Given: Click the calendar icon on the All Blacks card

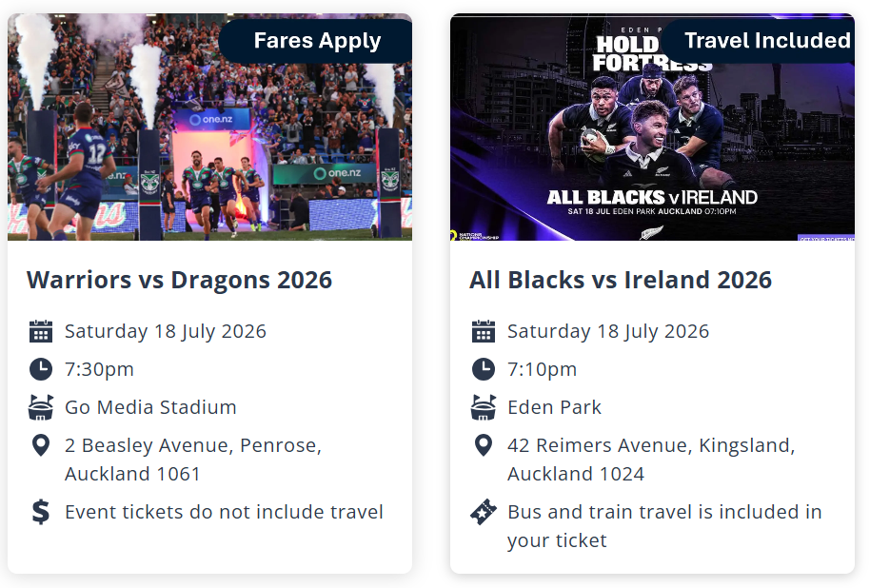Looking at the screenshot, I should (484, 331).
